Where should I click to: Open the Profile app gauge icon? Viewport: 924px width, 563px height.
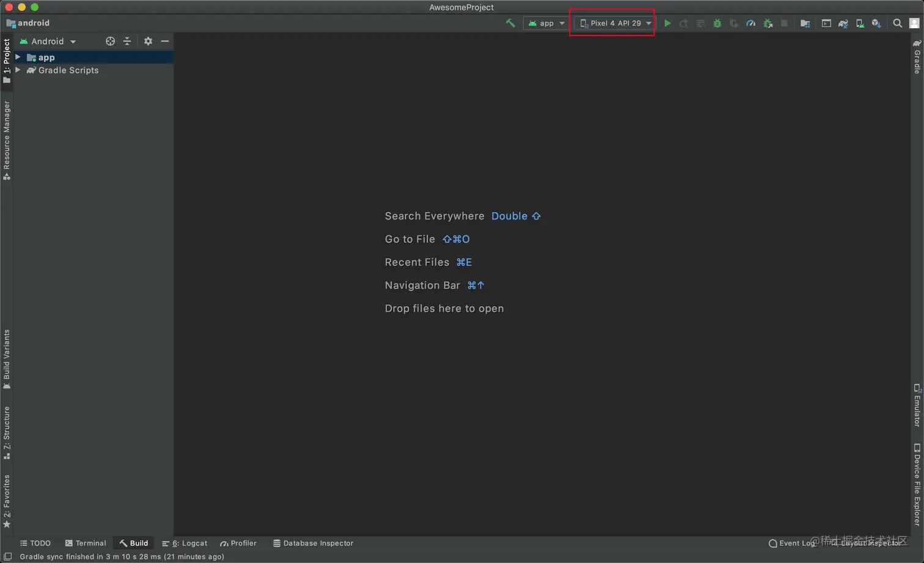tap(750, 23)
